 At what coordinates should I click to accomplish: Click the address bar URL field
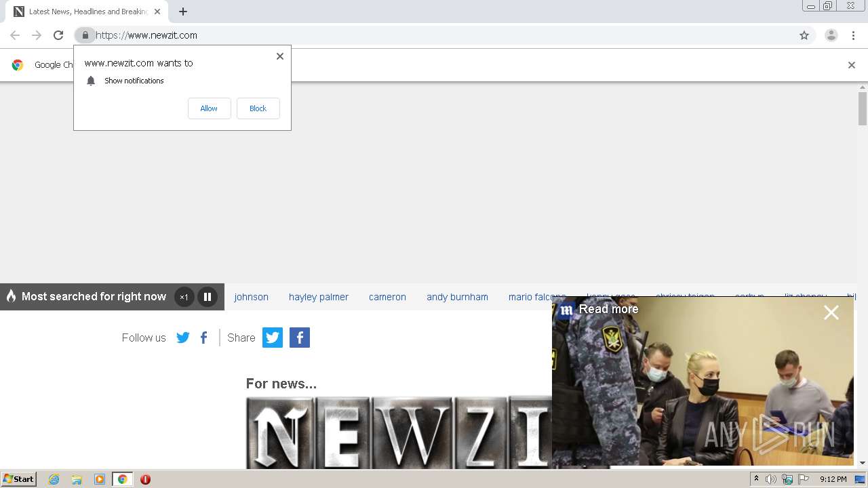(x=444, y=35)
